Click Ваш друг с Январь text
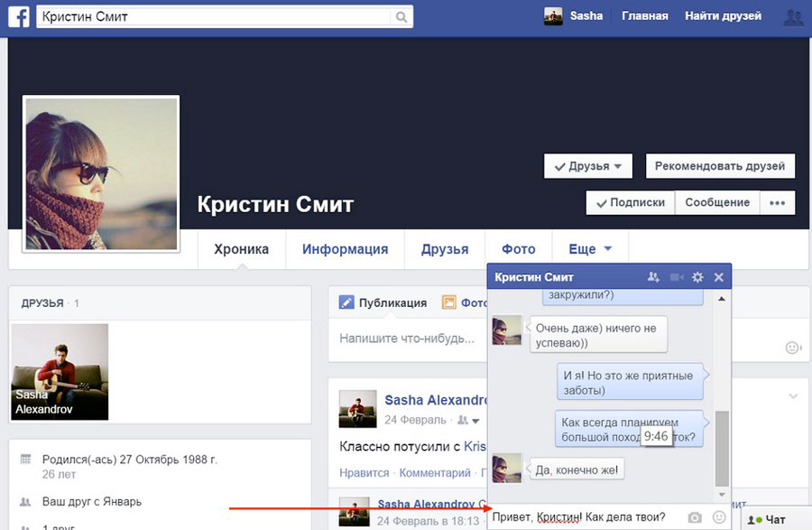The image size is (812, 530). (92, 501)
